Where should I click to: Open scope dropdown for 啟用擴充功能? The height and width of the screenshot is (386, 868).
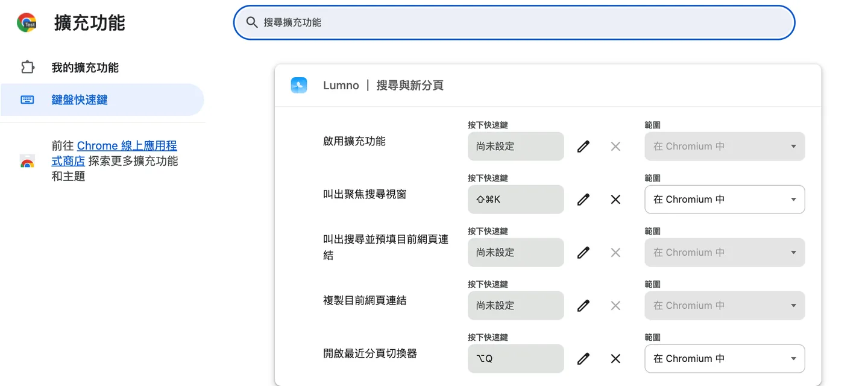click(725, 147)
